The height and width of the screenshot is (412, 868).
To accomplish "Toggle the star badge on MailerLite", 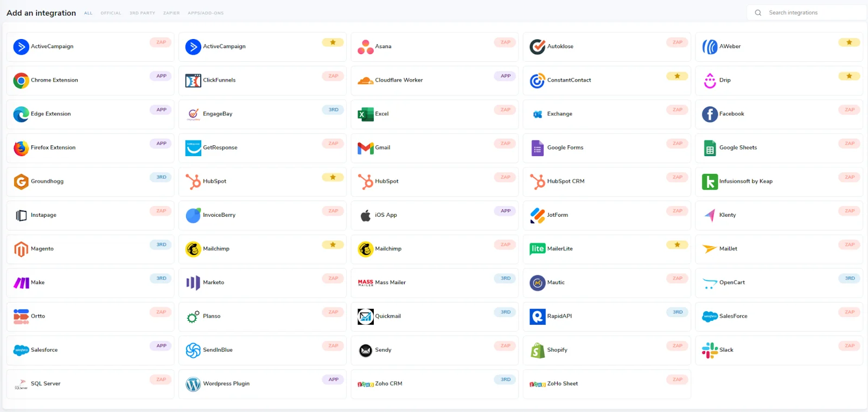I will pyautogui.click(x=676, y=244).
